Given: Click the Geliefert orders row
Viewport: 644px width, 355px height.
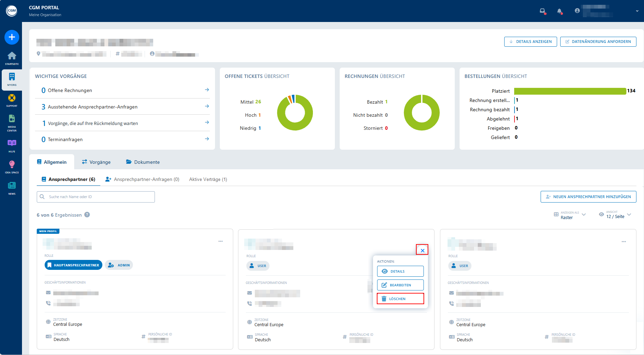Looking at the screenshot, I should point(504,137).
